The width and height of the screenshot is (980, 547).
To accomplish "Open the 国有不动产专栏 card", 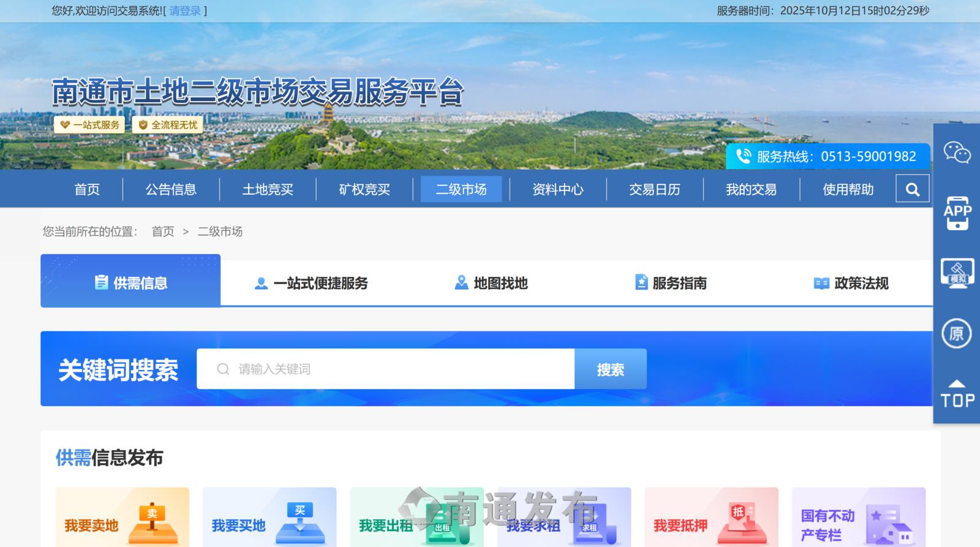I will (x=858, y=518).
